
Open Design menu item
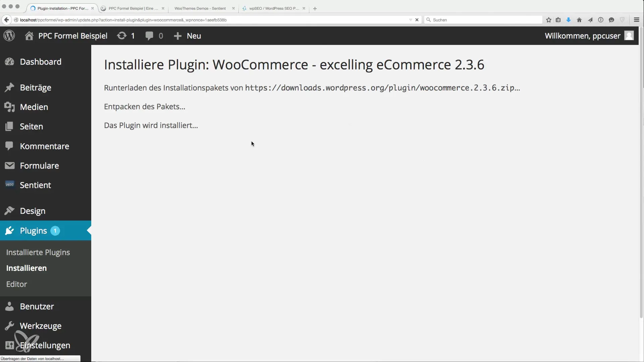click(x=46, y=211)
